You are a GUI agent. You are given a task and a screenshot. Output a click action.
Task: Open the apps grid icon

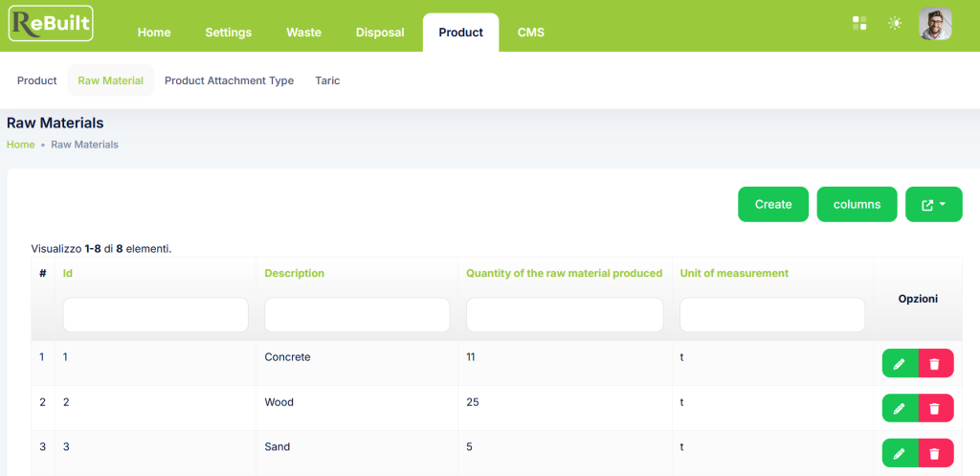859,23
